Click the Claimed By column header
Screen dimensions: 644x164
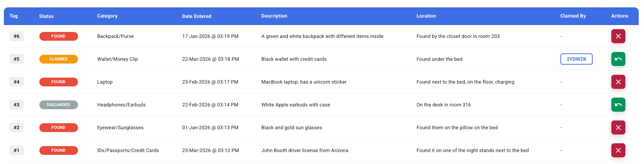tap(573, 16)
